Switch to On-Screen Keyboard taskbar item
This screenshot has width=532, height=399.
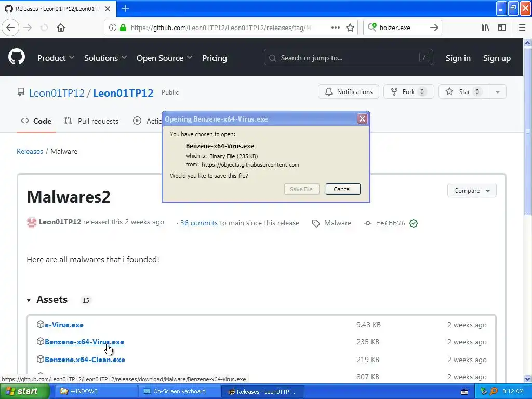pos(179,391)
